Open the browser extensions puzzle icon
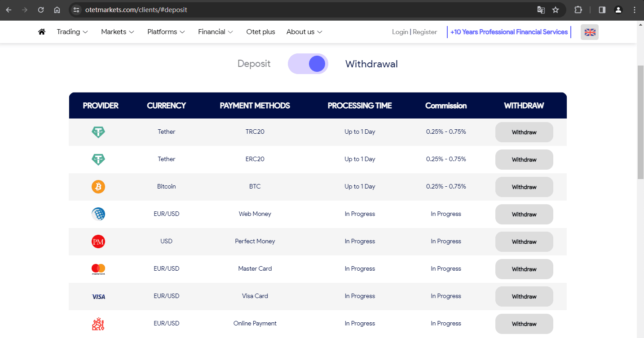Viewport: 644px width, 338px height. tap(578, 10)
